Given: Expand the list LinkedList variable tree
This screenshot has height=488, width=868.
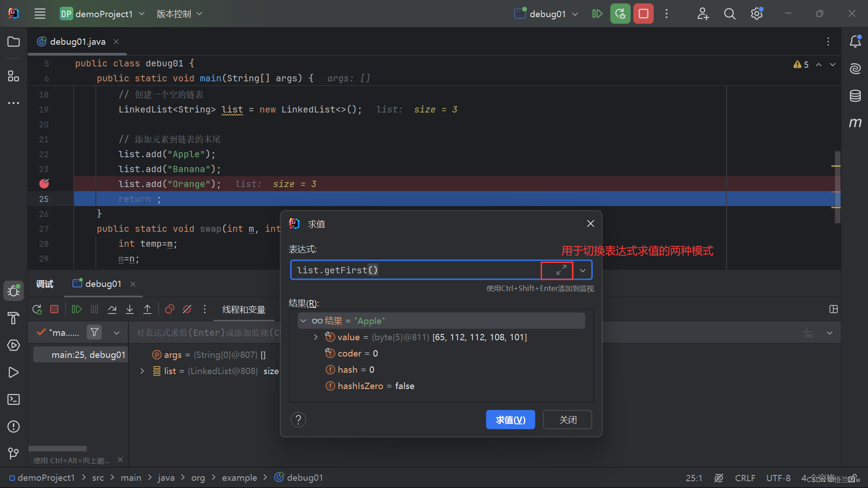Looking at the screenshot, I should point(142,371).
